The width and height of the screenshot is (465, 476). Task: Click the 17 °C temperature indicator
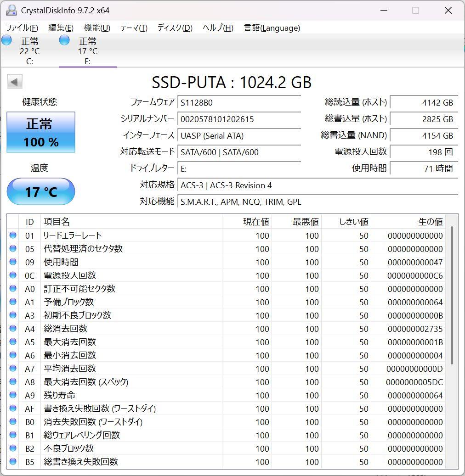(x=40, y=191)
